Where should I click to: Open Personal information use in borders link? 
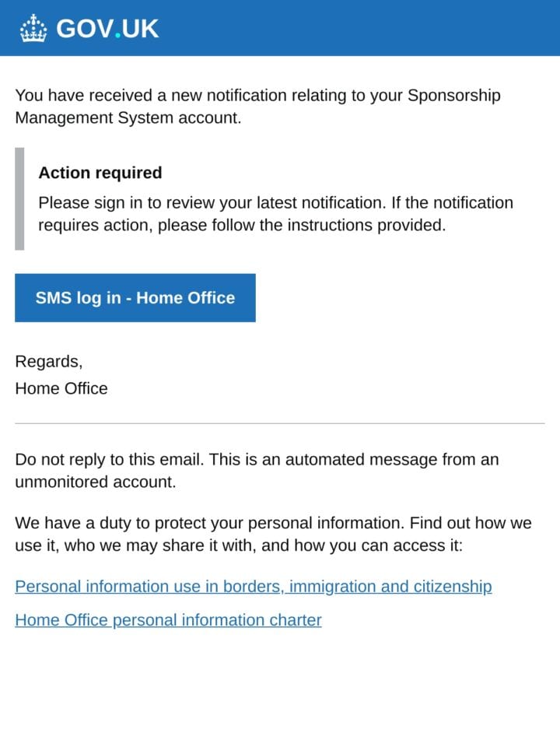click(254, 587)
